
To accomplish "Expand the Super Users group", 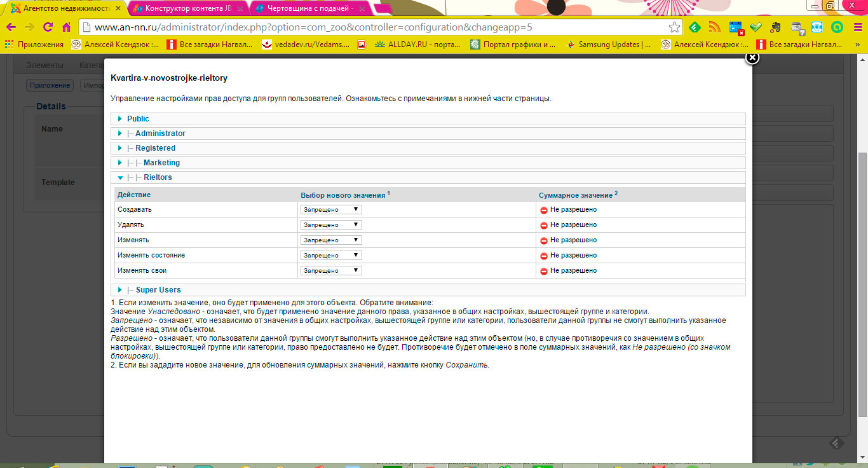I will point(158,290).
